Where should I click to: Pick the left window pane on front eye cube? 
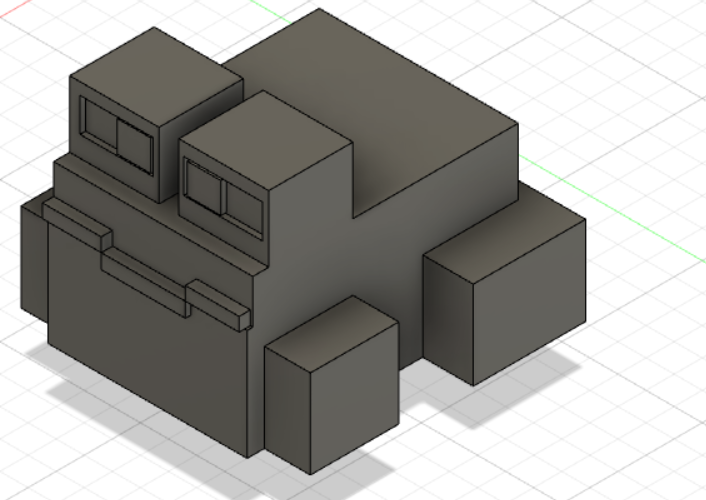[x=203, y=186]
